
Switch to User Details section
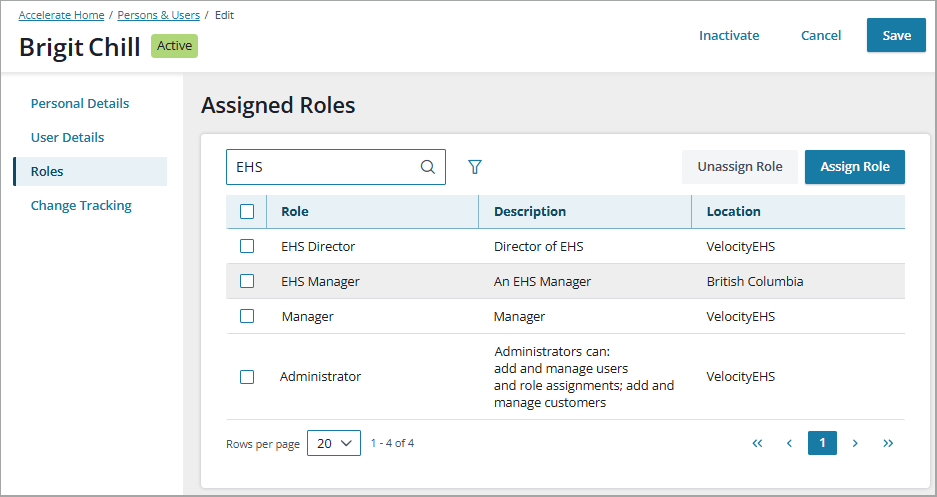pyautogui.click(x=68, y=137)
